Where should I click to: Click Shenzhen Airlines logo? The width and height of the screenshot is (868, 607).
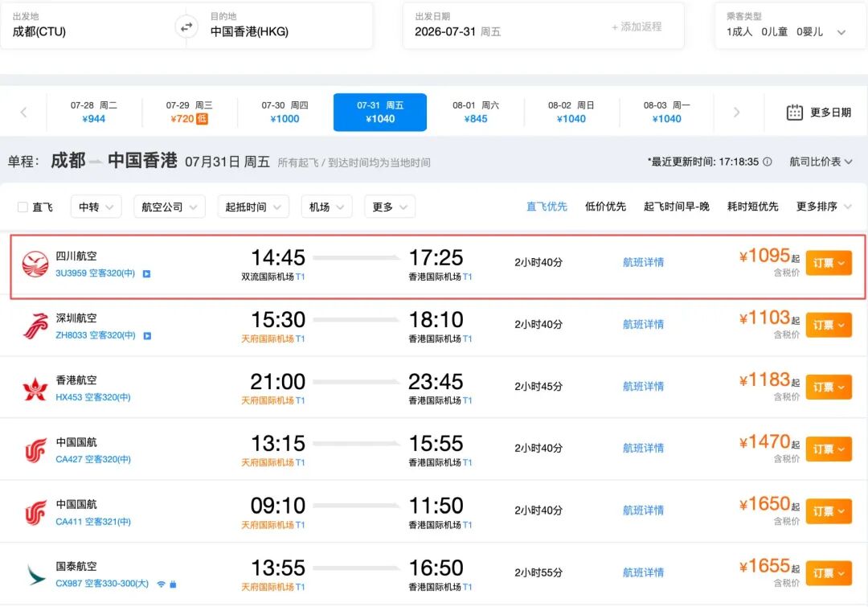35,326
